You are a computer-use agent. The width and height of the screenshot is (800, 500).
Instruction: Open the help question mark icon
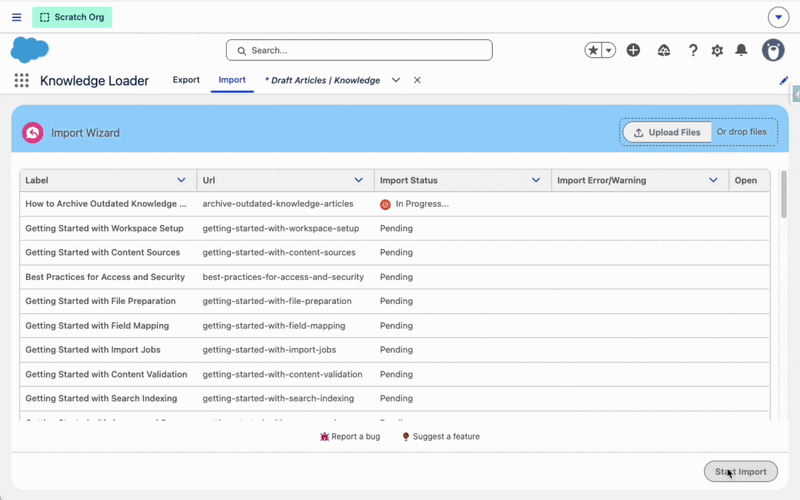pyautogui.click(x=692, y=50)
